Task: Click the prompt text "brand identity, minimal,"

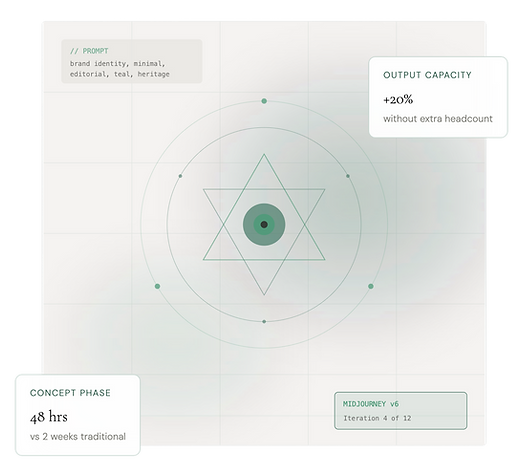Action: pos(117,63)
